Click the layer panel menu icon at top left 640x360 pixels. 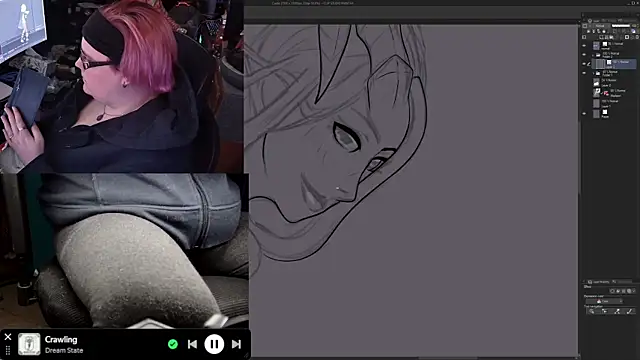click(584, 26)
